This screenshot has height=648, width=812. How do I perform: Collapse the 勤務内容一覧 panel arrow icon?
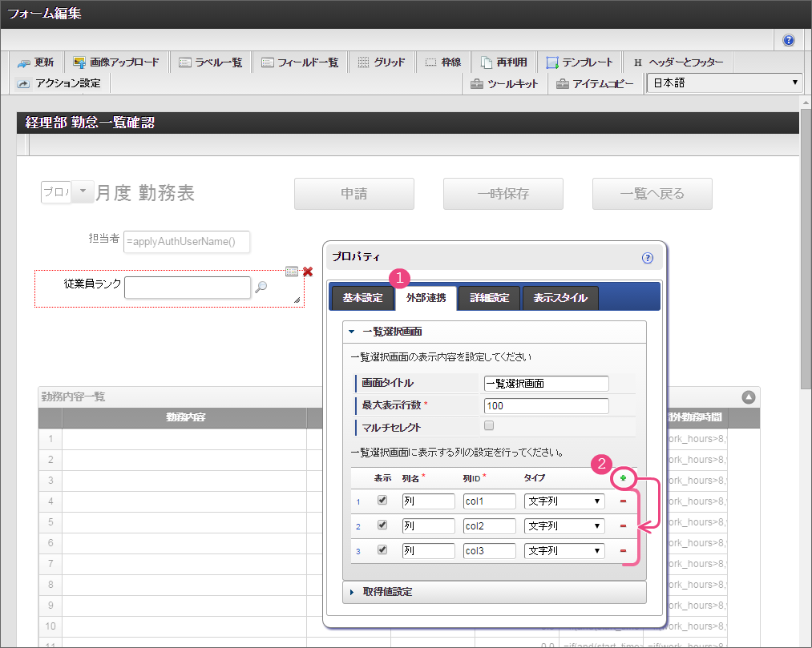tap(748, 396)
